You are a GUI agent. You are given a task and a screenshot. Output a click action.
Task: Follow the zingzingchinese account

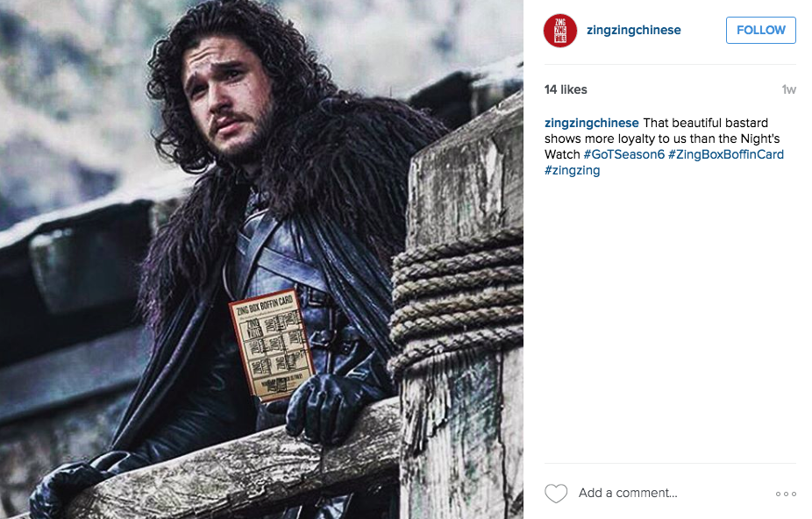click(761, 30)
